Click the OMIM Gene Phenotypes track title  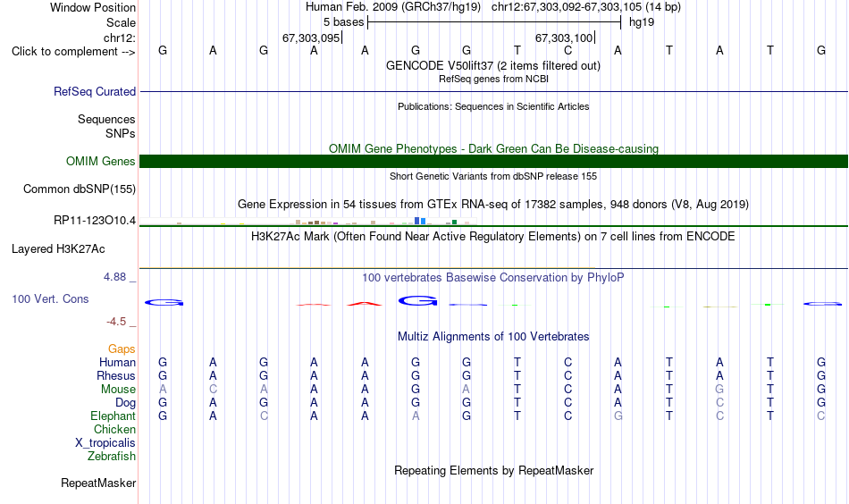click(493, 148)
